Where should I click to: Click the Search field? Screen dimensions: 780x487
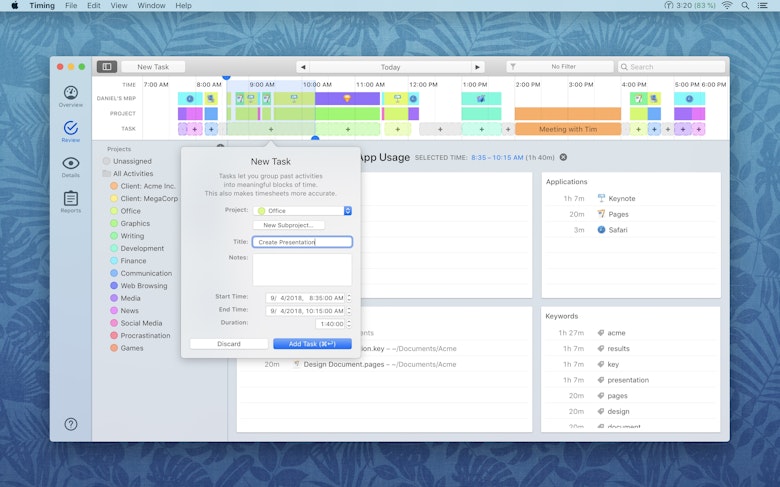point(672,67)
